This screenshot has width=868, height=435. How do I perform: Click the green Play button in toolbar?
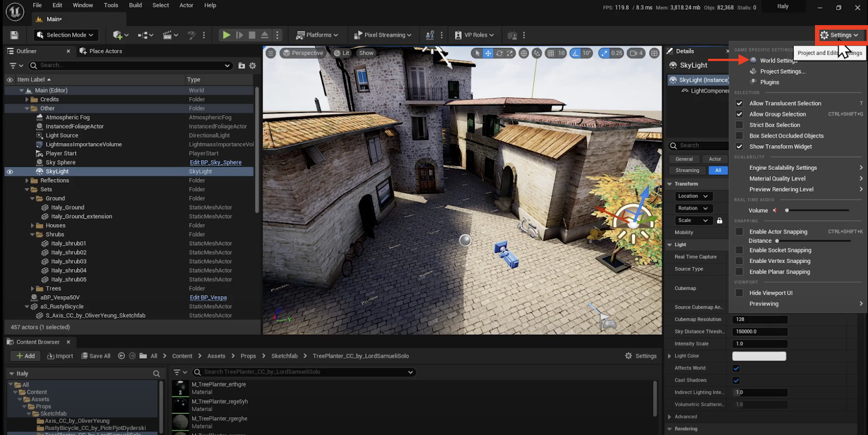click(226, 35)
